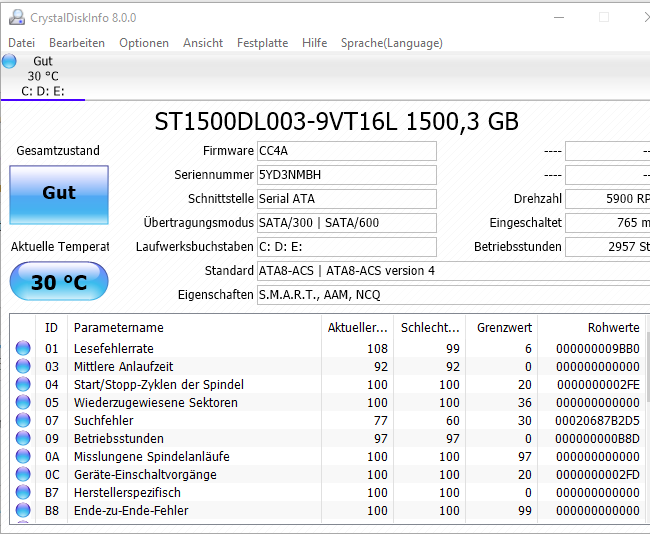650x534 pixels.
Task: Select the Lesefehlerrate parameter name
Action: pyautogui.click(x=114, y=348)
